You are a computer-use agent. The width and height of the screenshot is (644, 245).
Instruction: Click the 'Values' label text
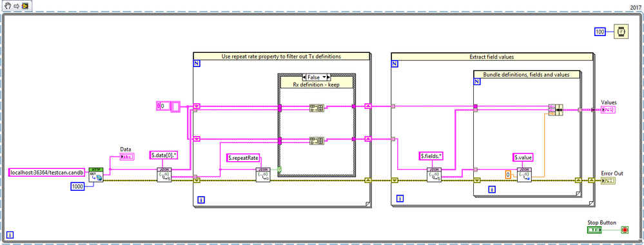click(x=609, y=102)
